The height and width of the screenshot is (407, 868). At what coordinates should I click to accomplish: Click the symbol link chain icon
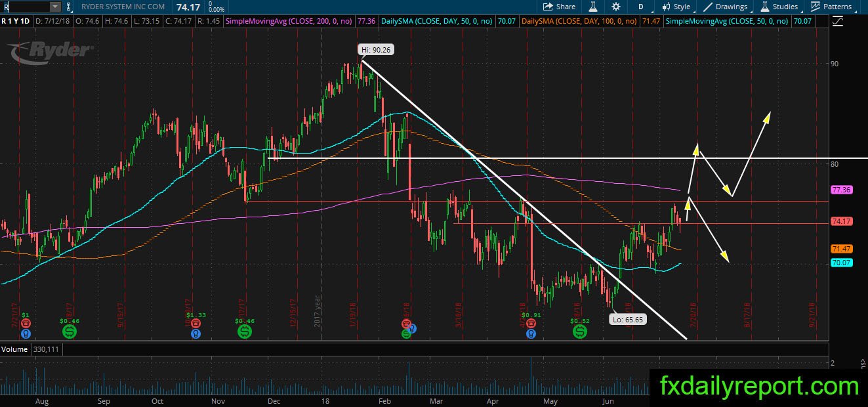pyautogui.click(x=69, y=7)
